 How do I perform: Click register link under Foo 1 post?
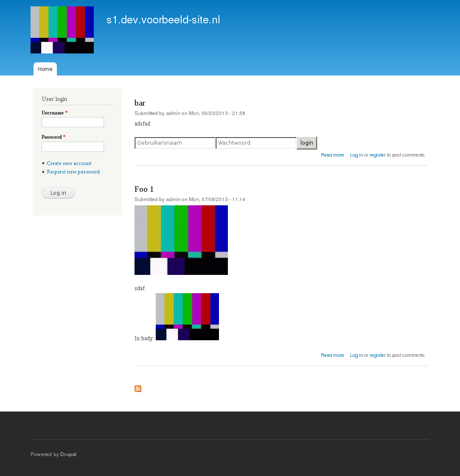coord(377,355)
